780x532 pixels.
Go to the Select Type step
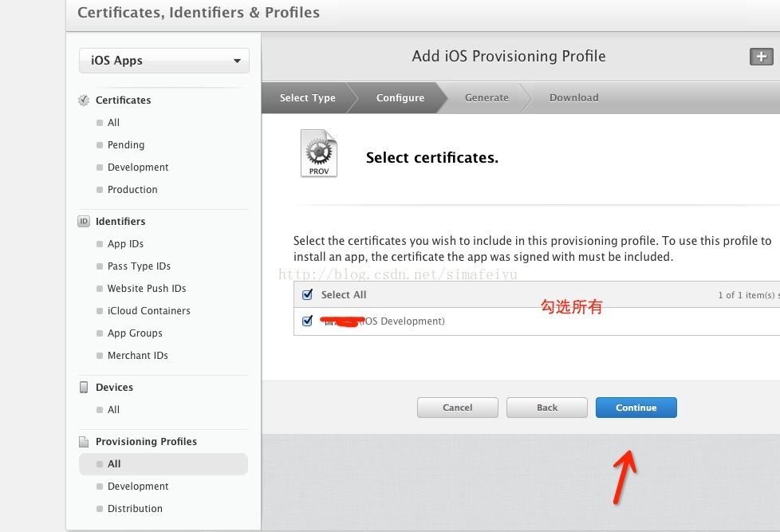click(x=307, y=97)
